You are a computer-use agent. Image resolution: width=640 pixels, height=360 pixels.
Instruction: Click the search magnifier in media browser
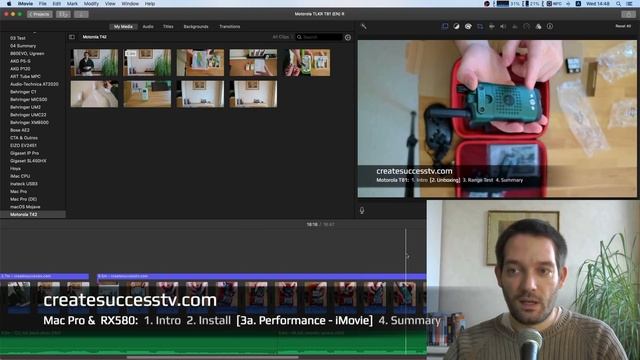click(299, 37)
